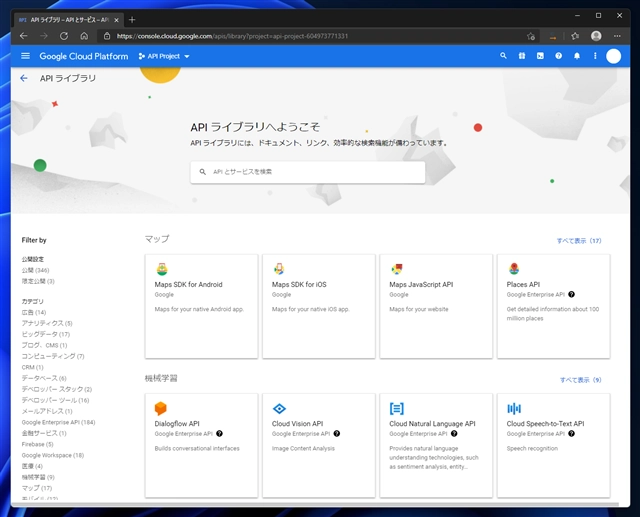Open the notifications bell
Viewport: 640px width, 517px height.
[x=577, y=56]
